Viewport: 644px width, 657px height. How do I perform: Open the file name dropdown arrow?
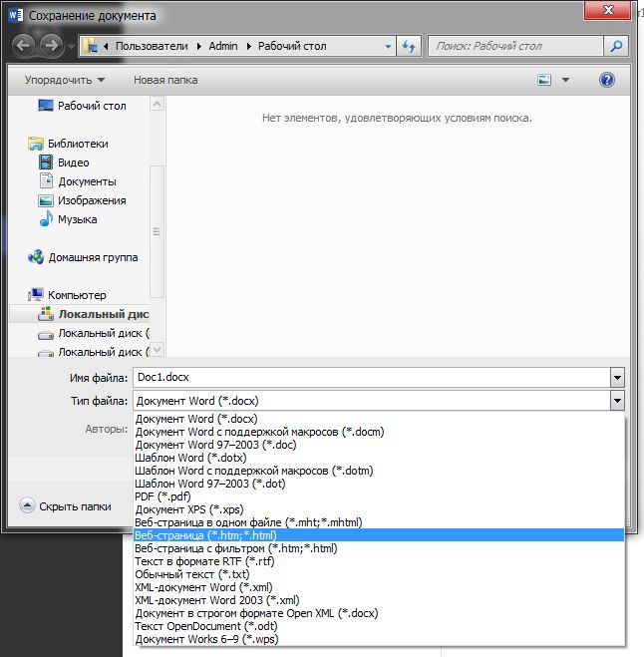[x=617, y=378]
